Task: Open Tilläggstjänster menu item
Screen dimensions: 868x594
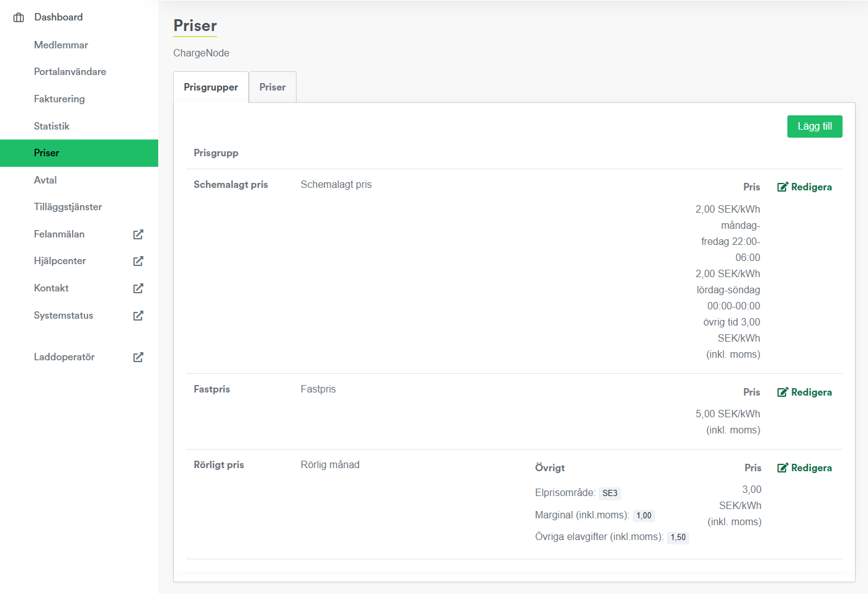Action: 68,207
